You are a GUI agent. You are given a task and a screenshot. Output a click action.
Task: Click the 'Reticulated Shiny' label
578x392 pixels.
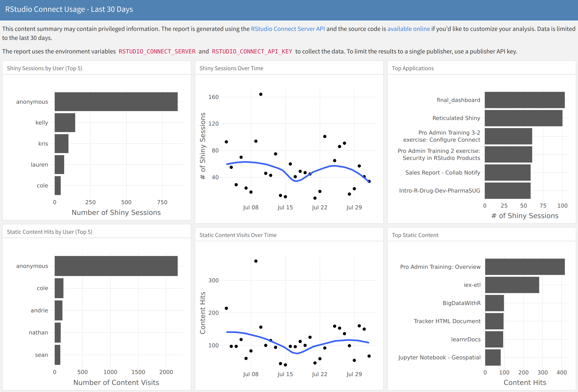456,118
